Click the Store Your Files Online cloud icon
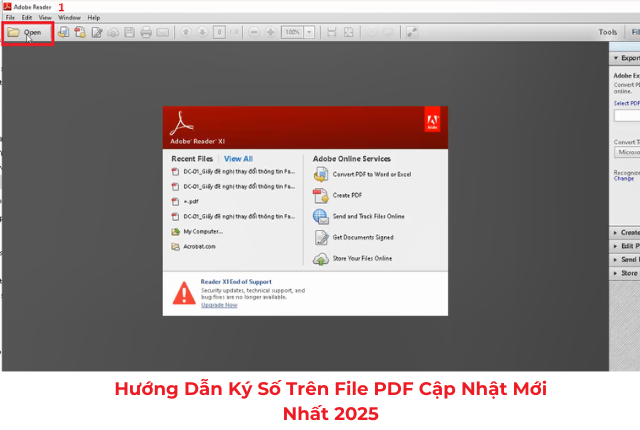This screenshot has width=640, height=430. pos(320,258)
